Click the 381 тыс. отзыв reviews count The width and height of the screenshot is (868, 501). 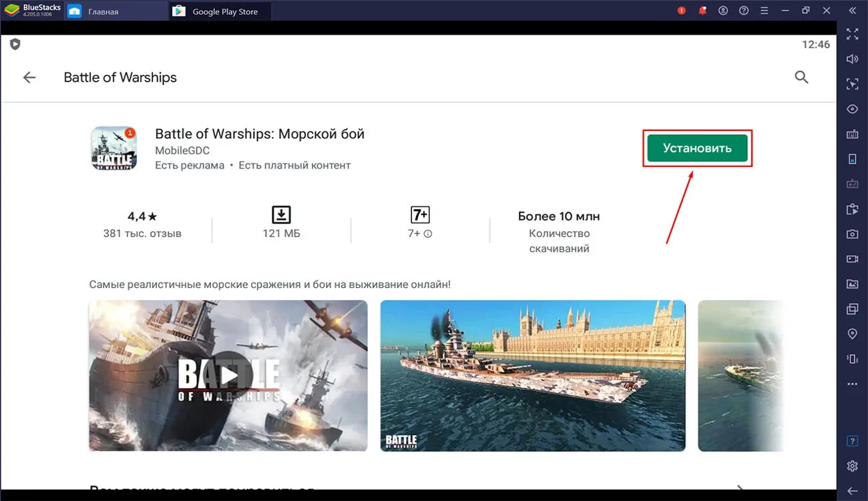[x=142, y=234]
